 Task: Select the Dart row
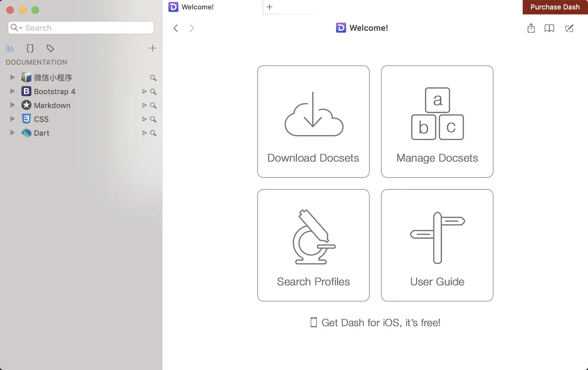81,133
